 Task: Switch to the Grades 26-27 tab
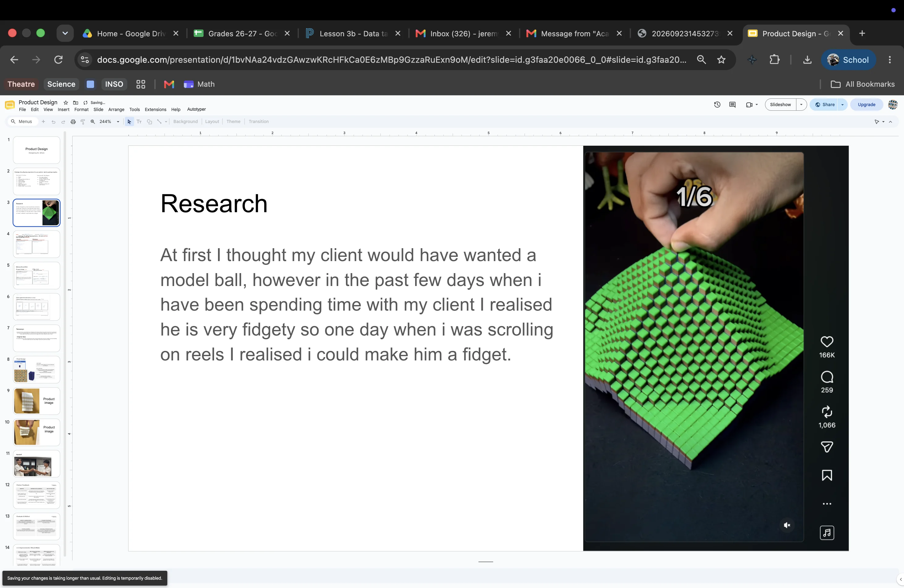[242, 34]
